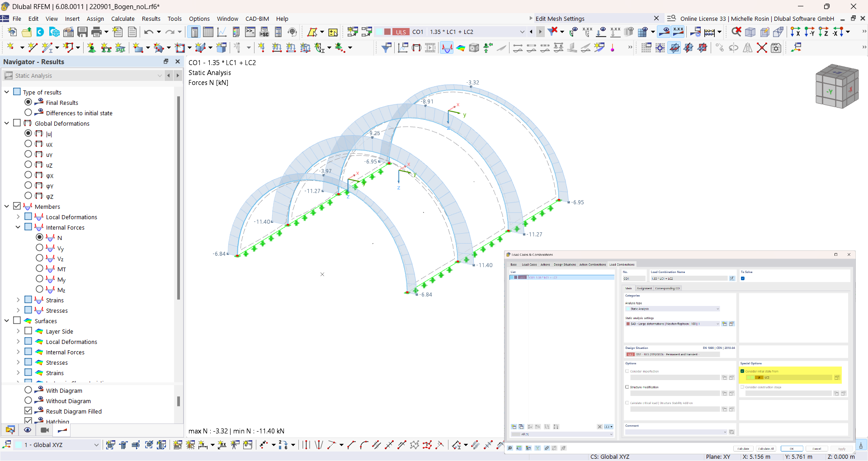Open the script console icon

(x=250, y=32)
